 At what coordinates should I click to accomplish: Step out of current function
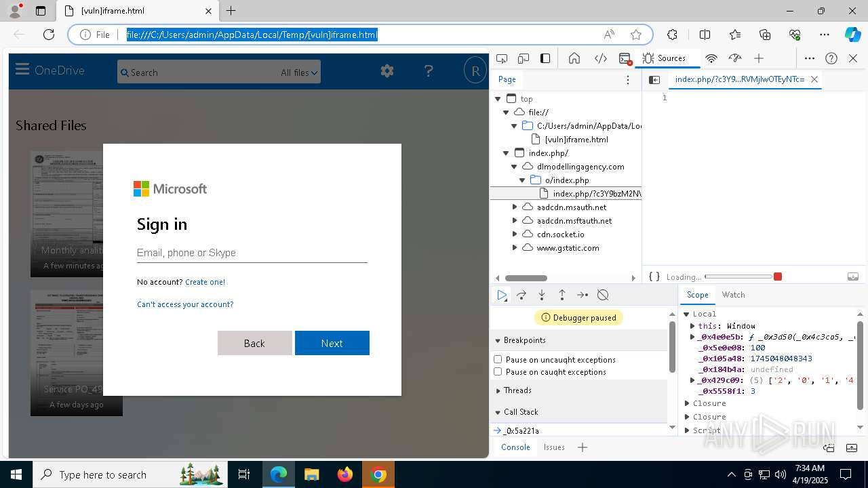562,295
